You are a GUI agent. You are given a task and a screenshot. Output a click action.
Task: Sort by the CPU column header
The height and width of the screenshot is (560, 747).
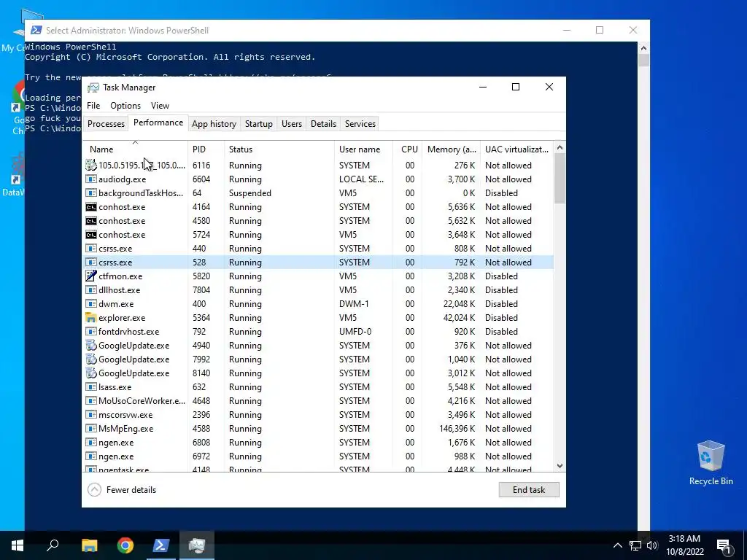click(x=408, y=149)
